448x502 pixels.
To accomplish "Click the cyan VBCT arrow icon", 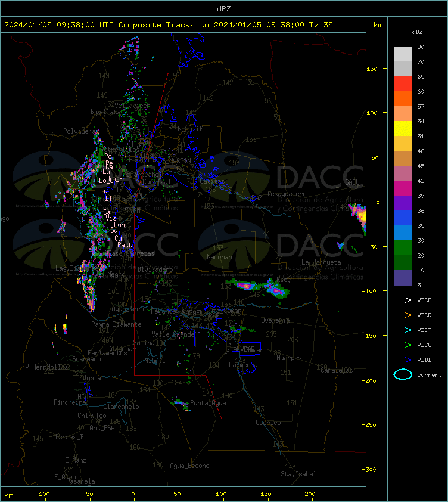I will coord(403,330).
